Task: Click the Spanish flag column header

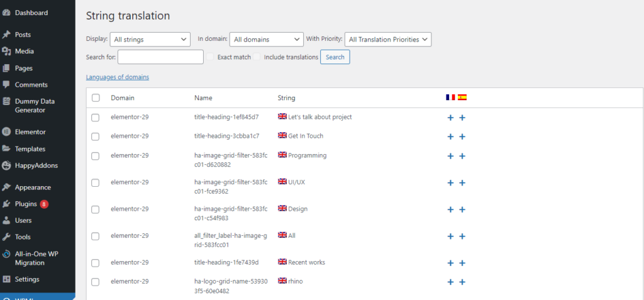Action: (462, 97)
